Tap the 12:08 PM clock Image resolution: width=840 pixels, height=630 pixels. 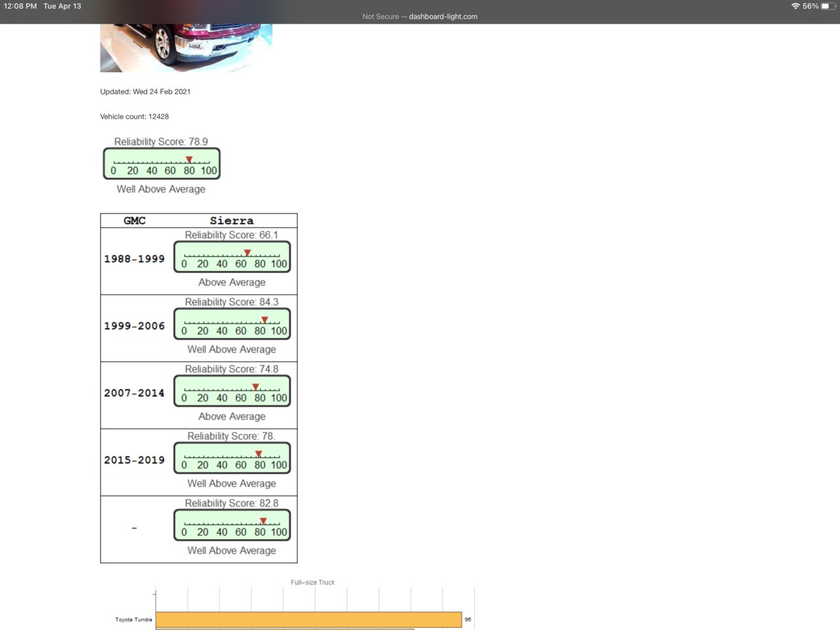pyautogui.click(x=20, y=6)
